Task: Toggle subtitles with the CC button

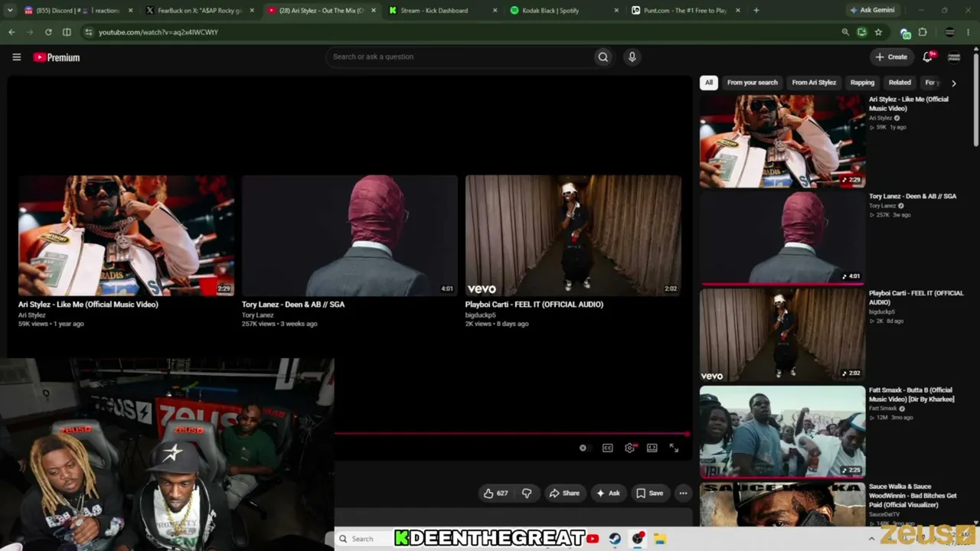Action: 607,448
